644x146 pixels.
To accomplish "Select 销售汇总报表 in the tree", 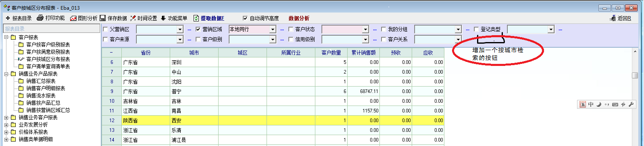I will 41,81.
